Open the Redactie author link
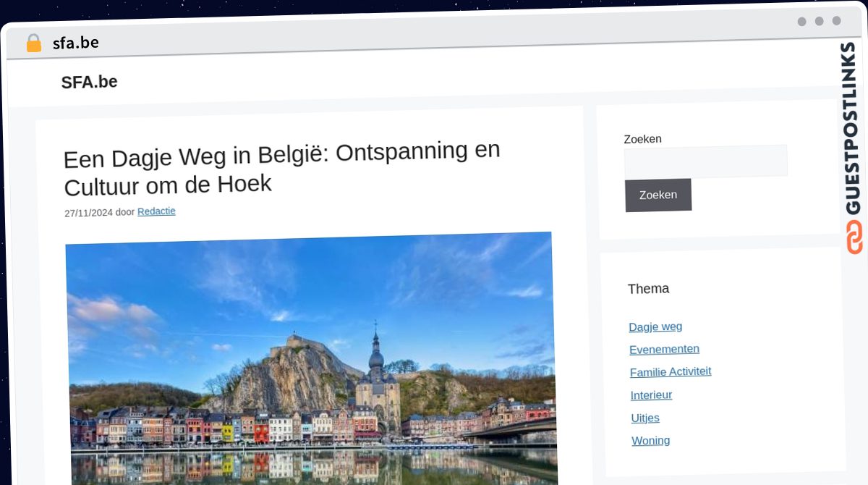Viewport: 868px width, 485px height. pos(156,211)
